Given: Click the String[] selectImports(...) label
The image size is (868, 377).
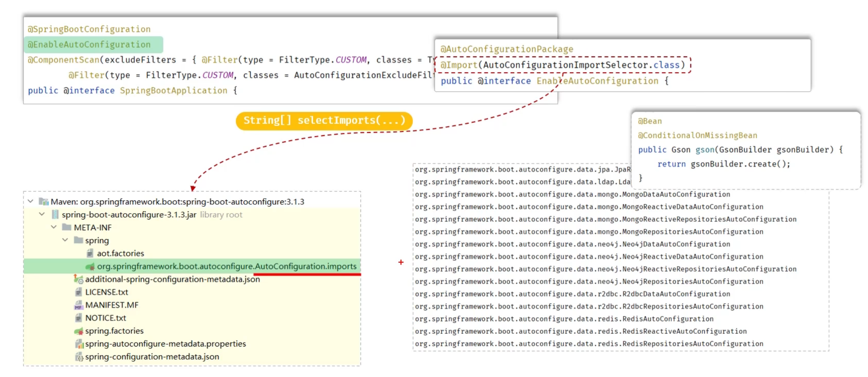Looking at the screenshot, I should (x=324, y=121).
